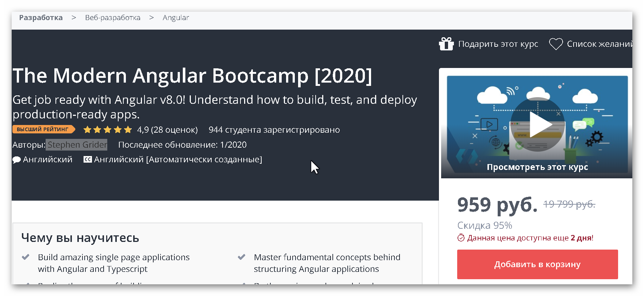Go to Веб-разработка breadcrumb
The image size is (644, 296).
[x=112, y=18]
